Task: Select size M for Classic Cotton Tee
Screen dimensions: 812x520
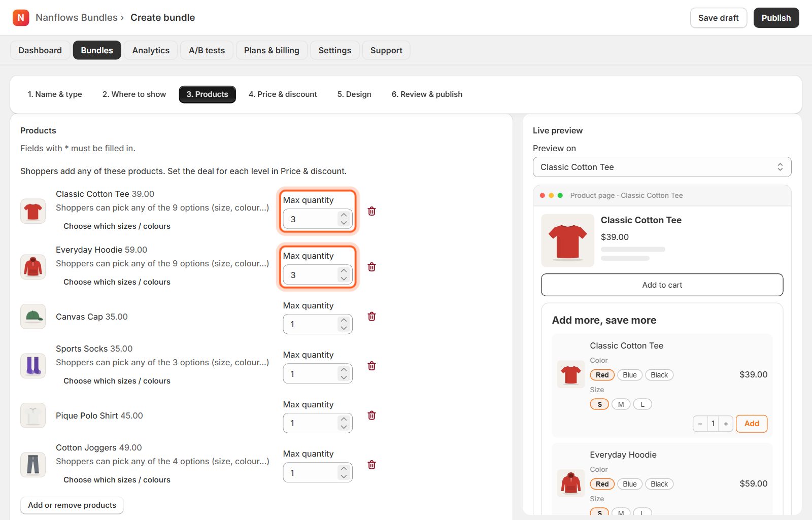Action: pyautogui.click(x=621, y=404)
